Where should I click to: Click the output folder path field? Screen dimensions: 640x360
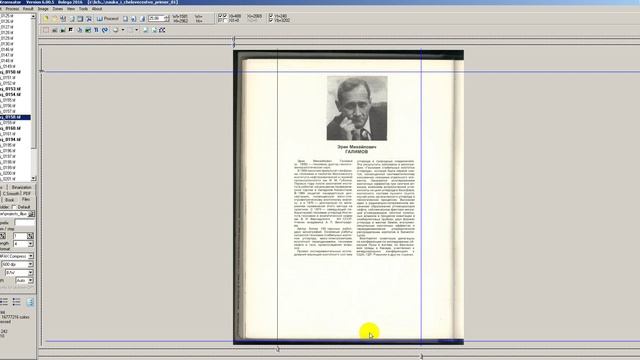tap(14, 214)
